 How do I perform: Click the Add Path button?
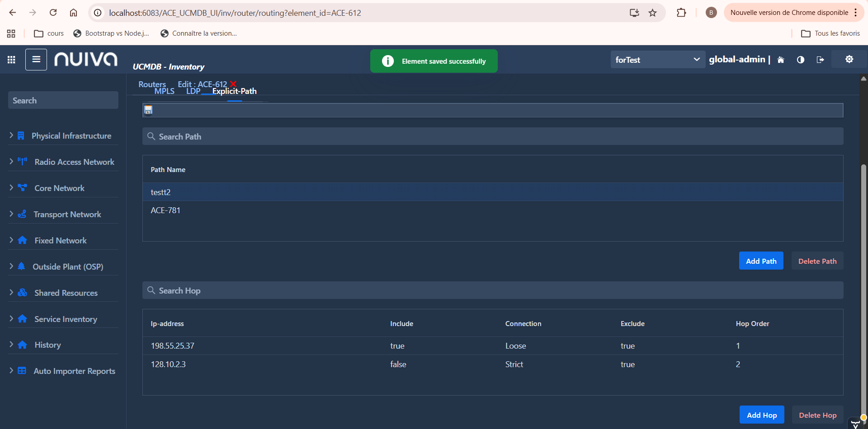761,261
